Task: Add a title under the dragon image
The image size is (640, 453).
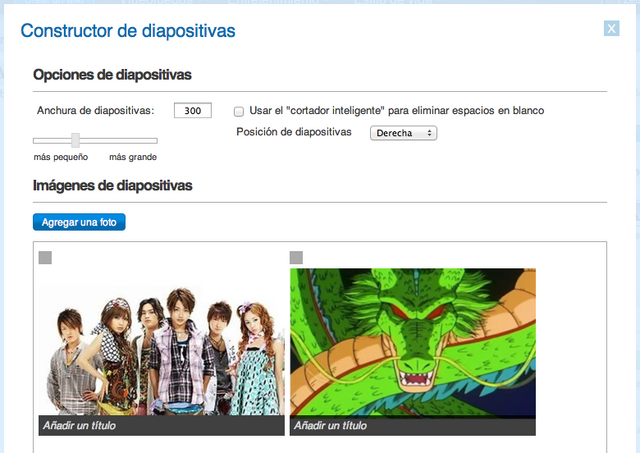Action: (413, 426)
